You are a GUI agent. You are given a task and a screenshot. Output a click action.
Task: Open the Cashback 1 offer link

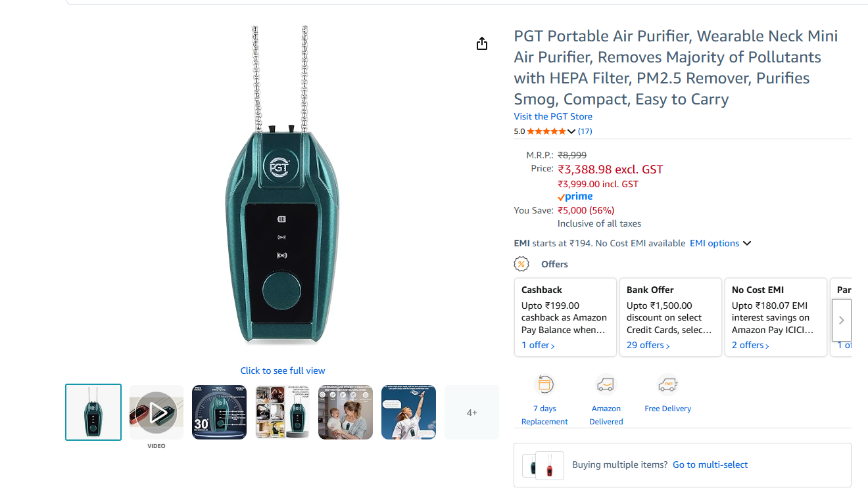click(538, 345)
